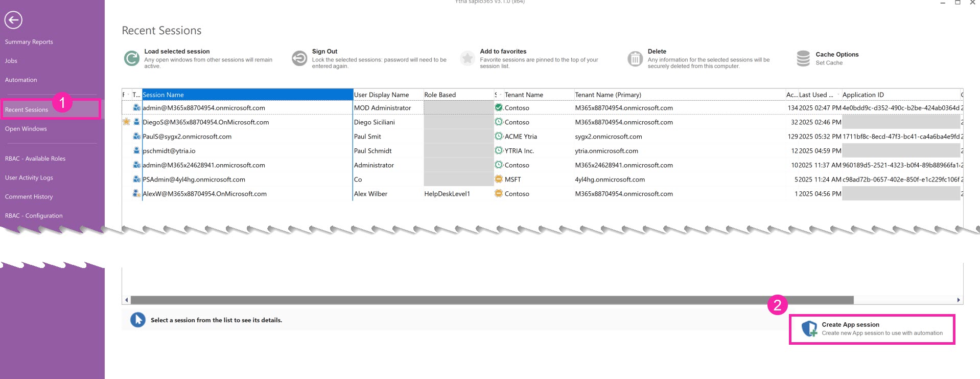Click the Delete trash can icon
The width and height of the screenshot is (980, 379).
pyautogui.click(x=635, y=59)
